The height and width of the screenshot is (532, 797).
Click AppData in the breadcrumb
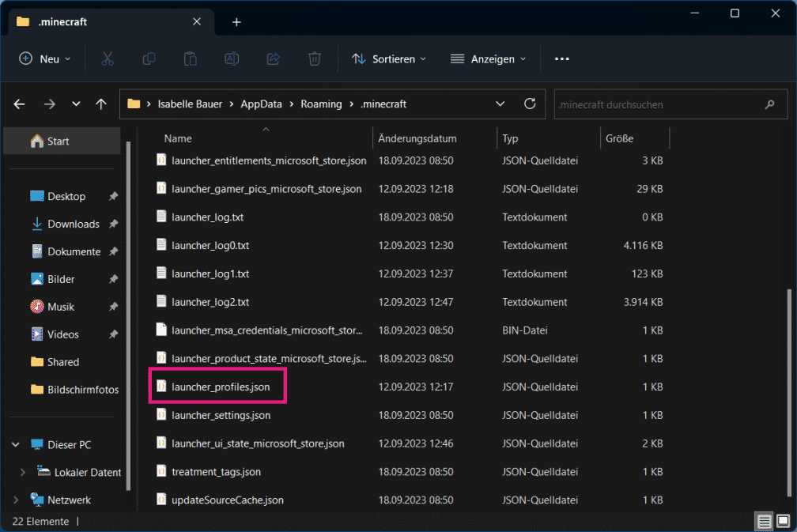tap(261, 104)
